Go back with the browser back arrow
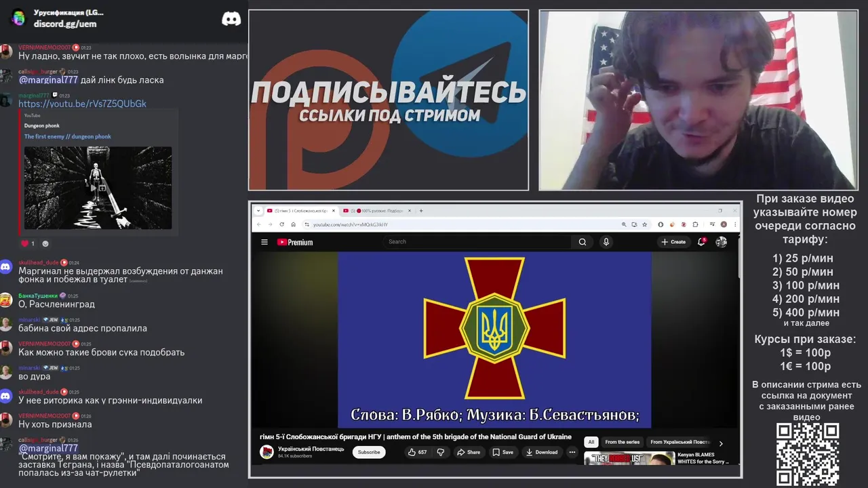This screenshot has height=488, width=868. [259, 224]
